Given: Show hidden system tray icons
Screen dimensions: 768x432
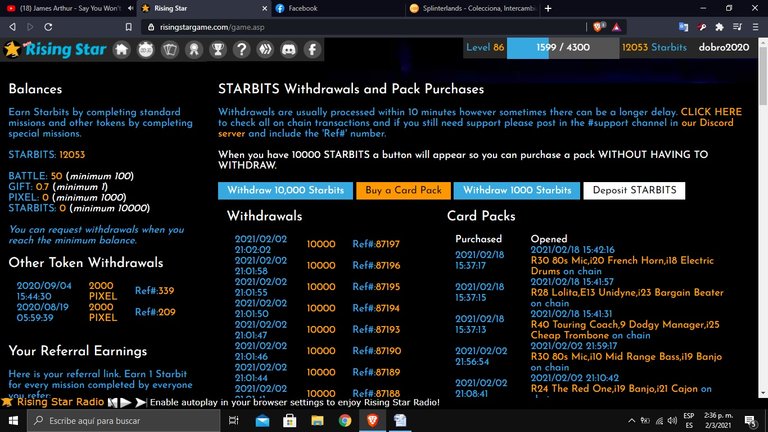Looking at the screenshot, I should coord(631,421).
